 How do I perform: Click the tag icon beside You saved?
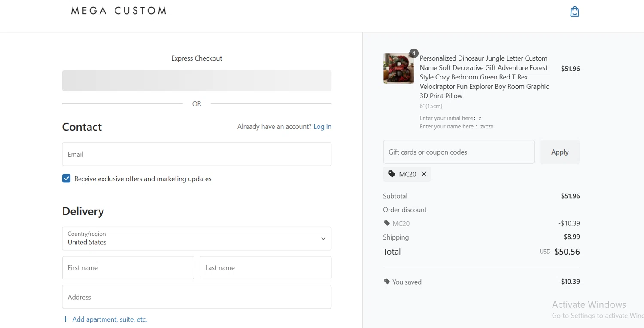point(387,282)
